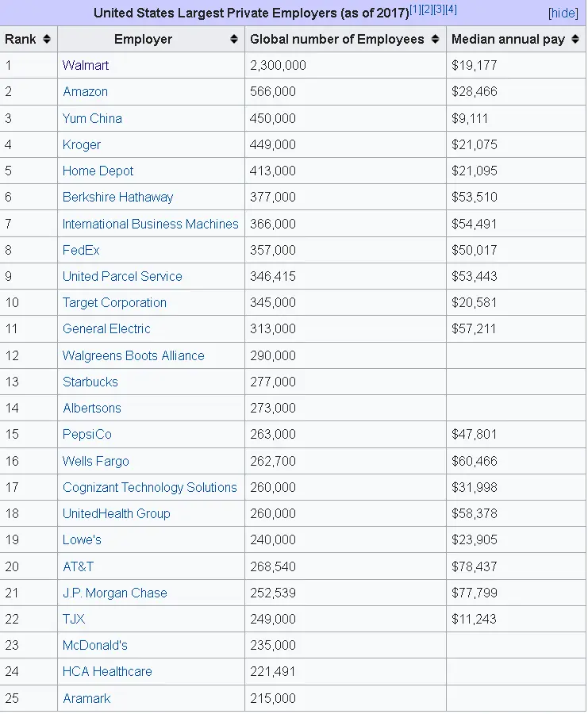588x714 pixels.
Task: Hide the table using the hide toggle
Action: [x=563, y=13]
